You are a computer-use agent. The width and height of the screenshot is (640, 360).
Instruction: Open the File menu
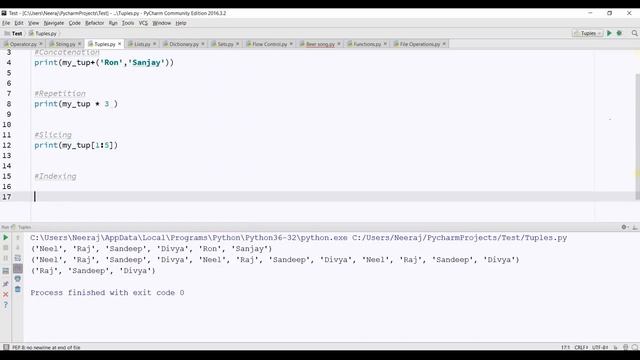pos(6,23)
